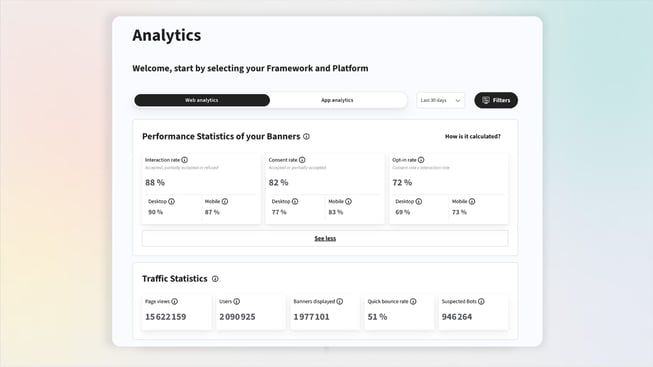
Task: Click the 90 % desktop interaction value
Action: [x=156, y=212]
